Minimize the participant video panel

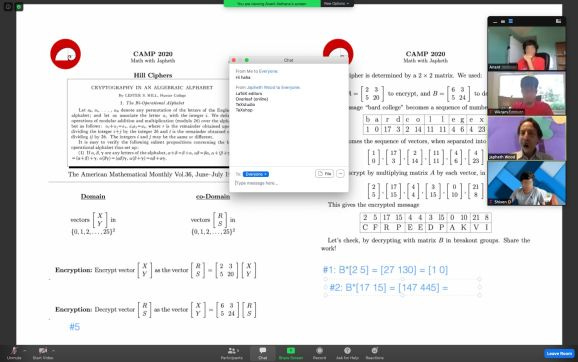tap(495, 22)
